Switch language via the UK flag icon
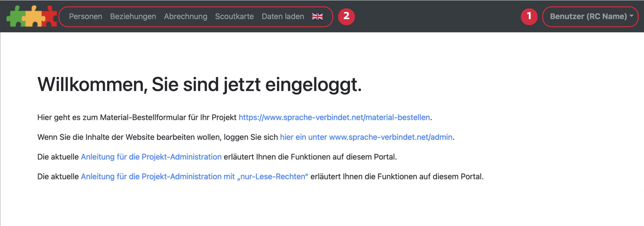 tap(317, 16)
